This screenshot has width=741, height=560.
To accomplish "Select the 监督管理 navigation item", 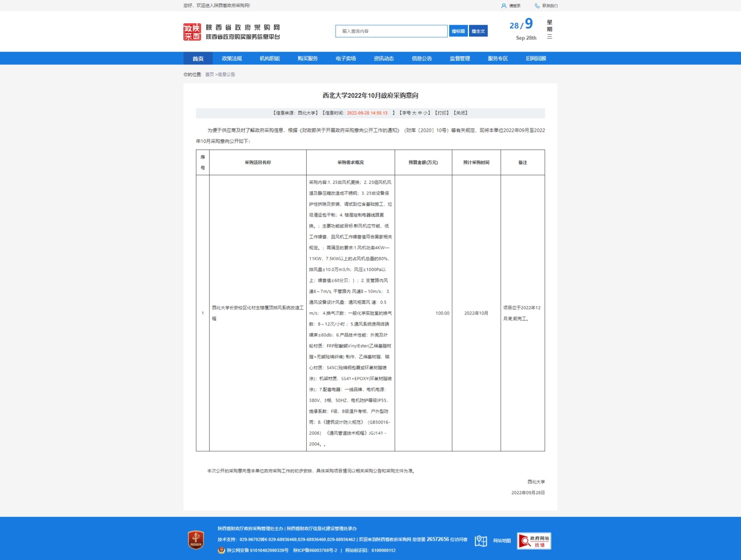I will tap(460, 58).
